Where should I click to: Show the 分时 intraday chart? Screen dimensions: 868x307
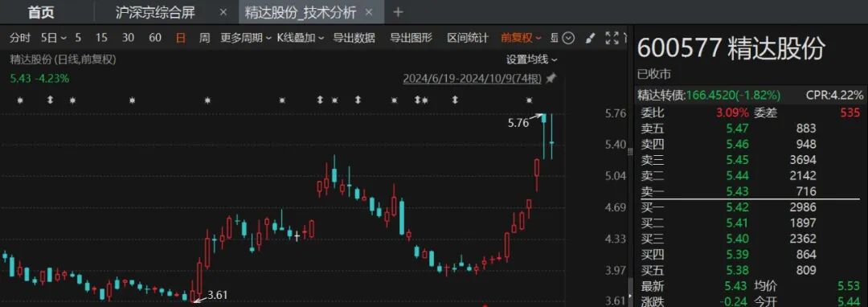(20, 38)
